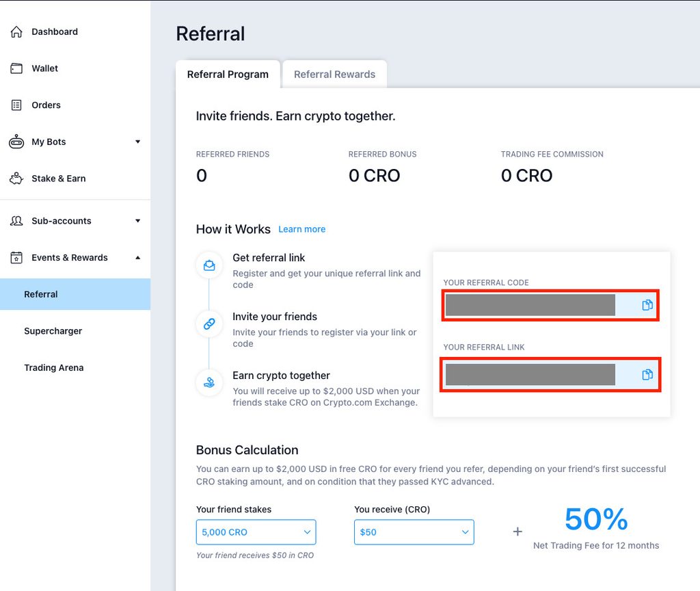Click the referral code field
This screenshot has height=591, width=700.
(550, 305)
